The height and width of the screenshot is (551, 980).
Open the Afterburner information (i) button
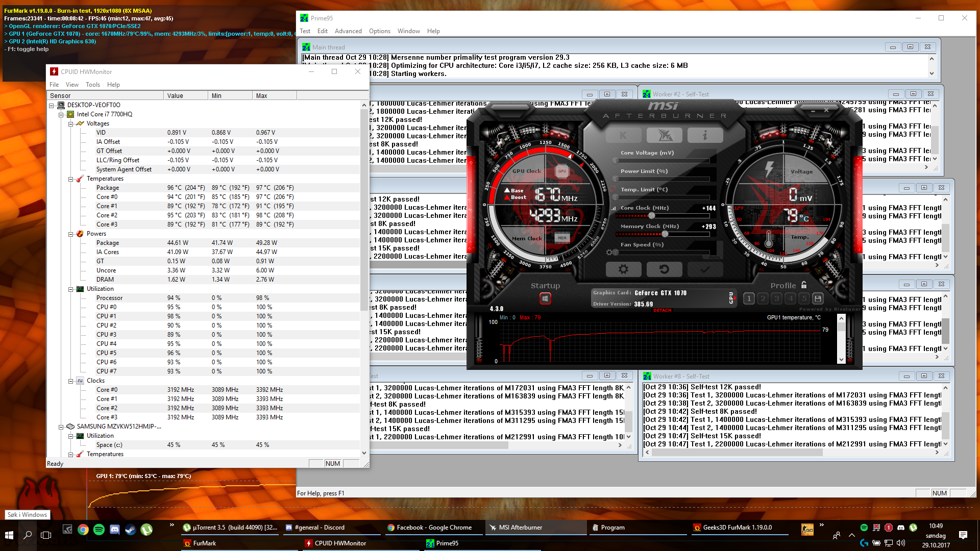point(705,135)
